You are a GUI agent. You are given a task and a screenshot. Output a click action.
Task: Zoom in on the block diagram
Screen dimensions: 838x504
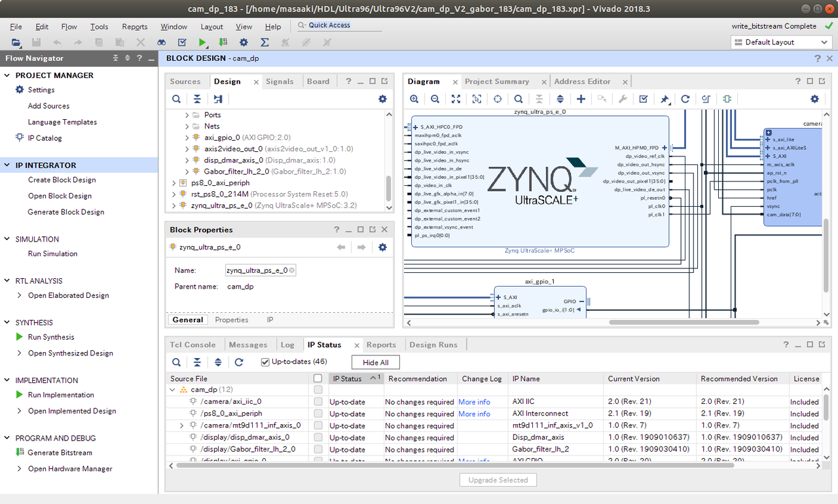(414, 99)
